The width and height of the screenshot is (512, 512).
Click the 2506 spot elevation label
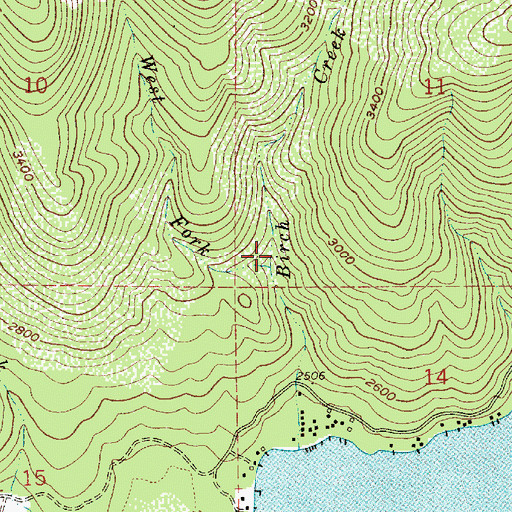point(310,376)
